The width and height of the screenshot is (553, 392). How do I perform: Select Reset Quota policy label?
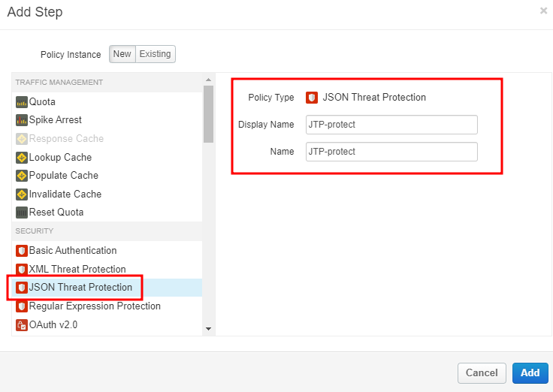click(x=56, y=213)
